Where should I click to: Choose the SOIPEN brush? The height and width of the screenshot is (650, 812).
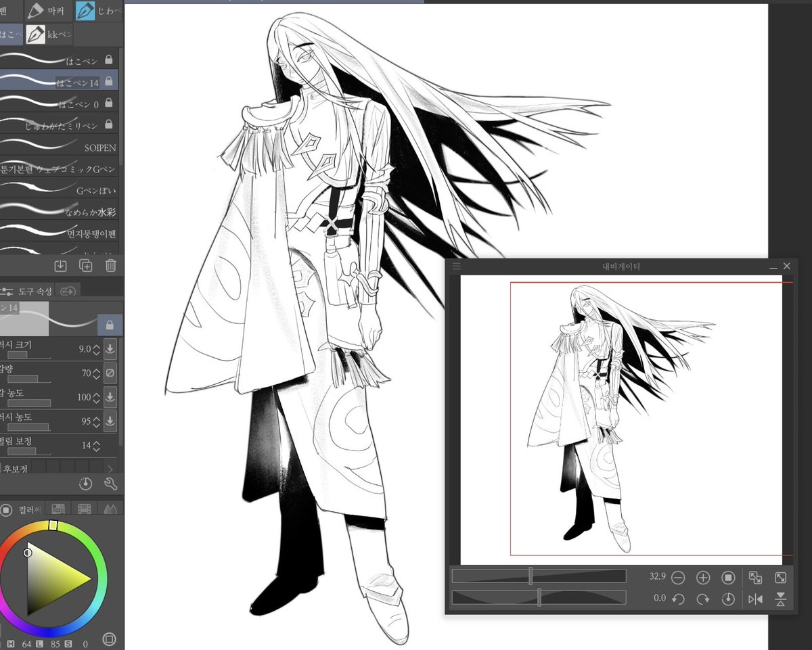pyautogui.click(x=60, y=146)
